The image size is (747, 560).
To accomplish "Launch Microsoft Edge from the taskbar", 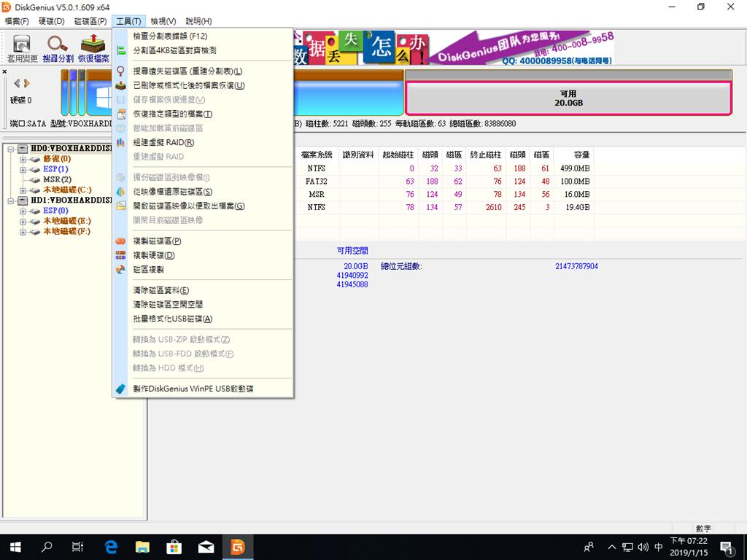I will [x=111, y=547].
